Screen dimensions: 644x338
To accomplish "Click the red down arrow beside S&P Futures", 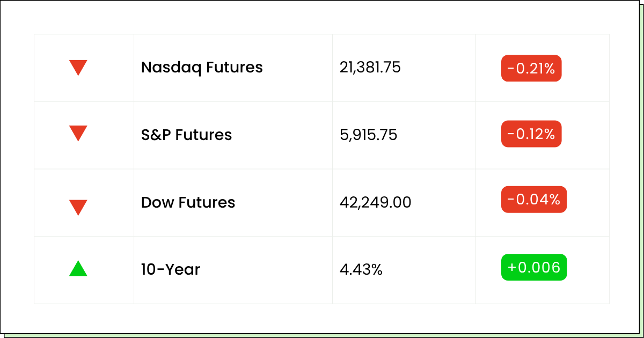I will pyautogui.click(x=78, y=134).
